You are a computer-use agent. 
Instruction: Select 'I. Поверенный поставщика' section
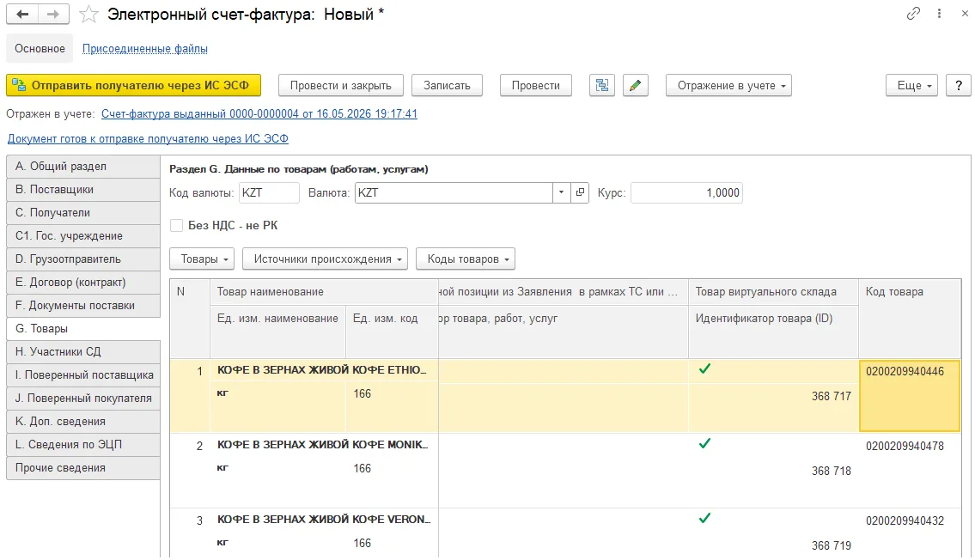pos(83,375)
